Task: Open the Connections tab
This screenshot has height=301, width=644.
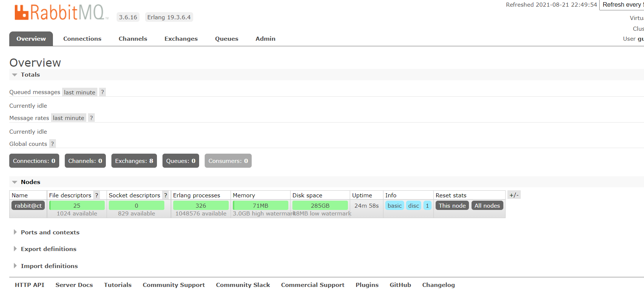Action: click(82, 39)
